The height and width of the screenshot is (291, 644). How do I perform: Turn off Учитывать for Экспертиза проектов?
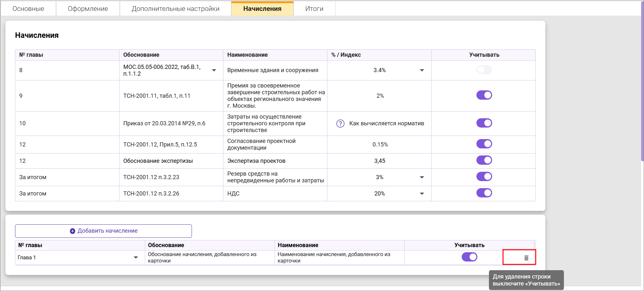(484, 160)
